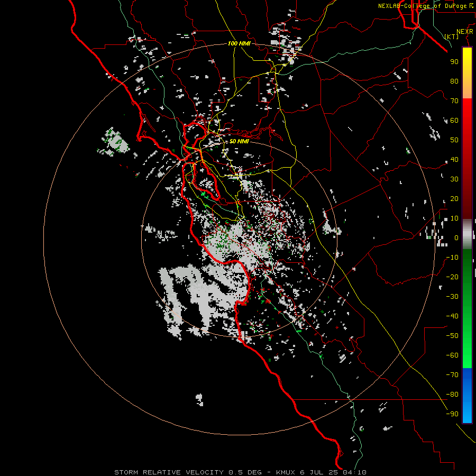The image size is (476, 476).
Task: Click the -70 value on velocity scale
Action: tap(452, 375)
